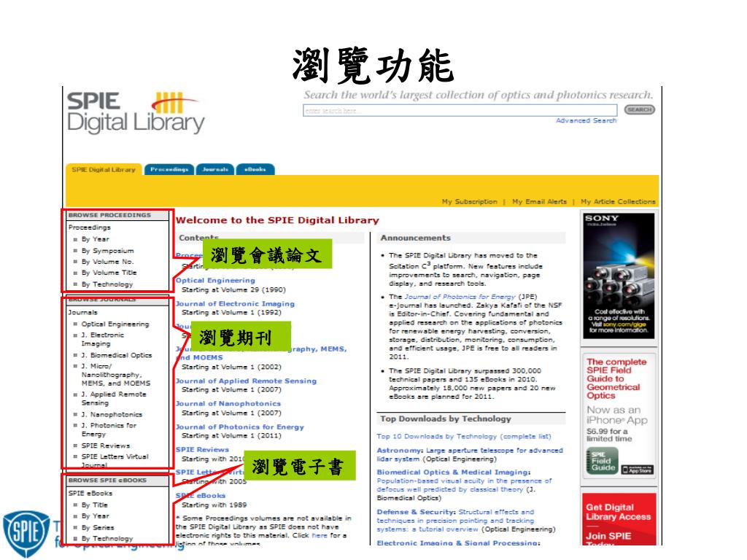Select Optical Engineering in Journals sidebar
Image resolution: width=747 pixels, height=560 pixels.
click(x=115, y=324)
